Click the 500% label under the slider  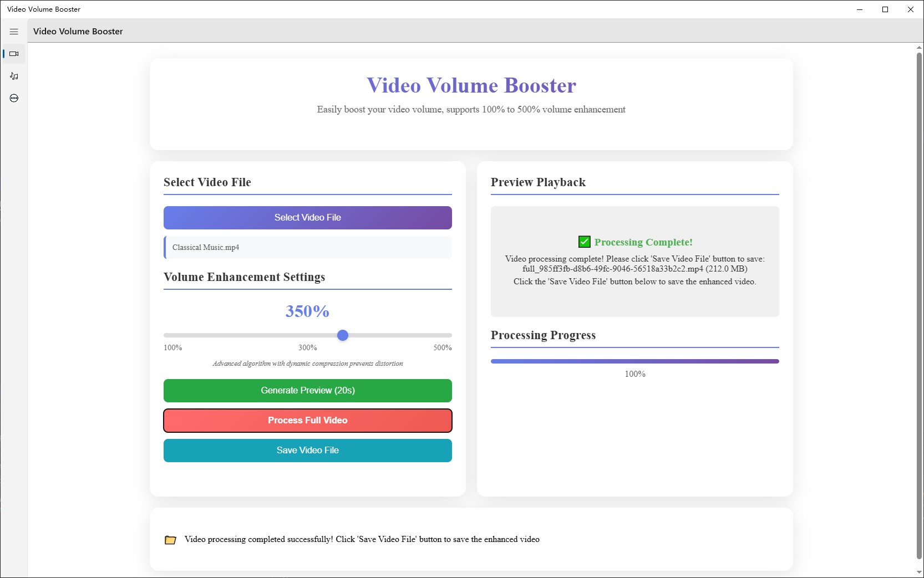pyautogui.click(x=443, y=348)
